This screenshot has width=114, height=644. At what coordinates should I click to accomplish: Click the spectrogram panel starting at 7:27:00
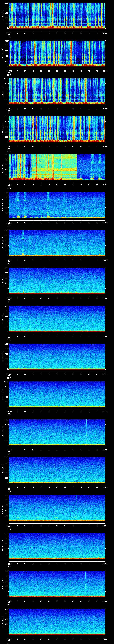(x=57, y=508)
